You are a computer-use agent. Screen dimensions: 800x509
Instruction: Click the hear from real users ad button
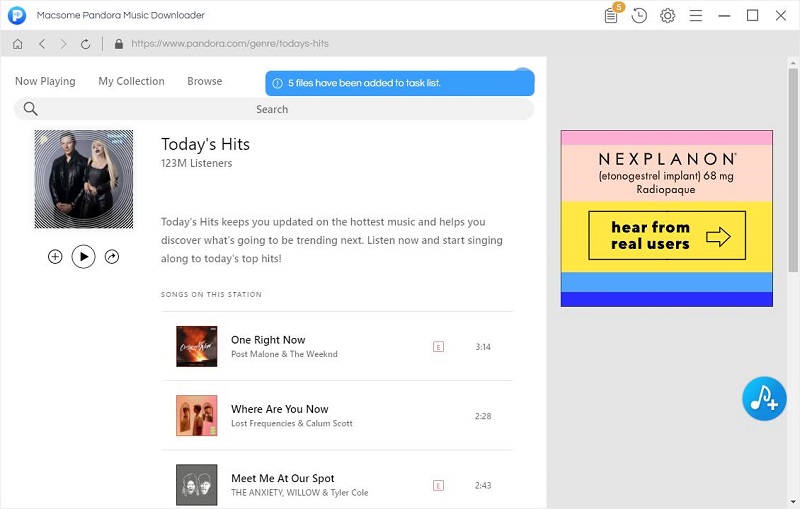click(x=667, y=236)
